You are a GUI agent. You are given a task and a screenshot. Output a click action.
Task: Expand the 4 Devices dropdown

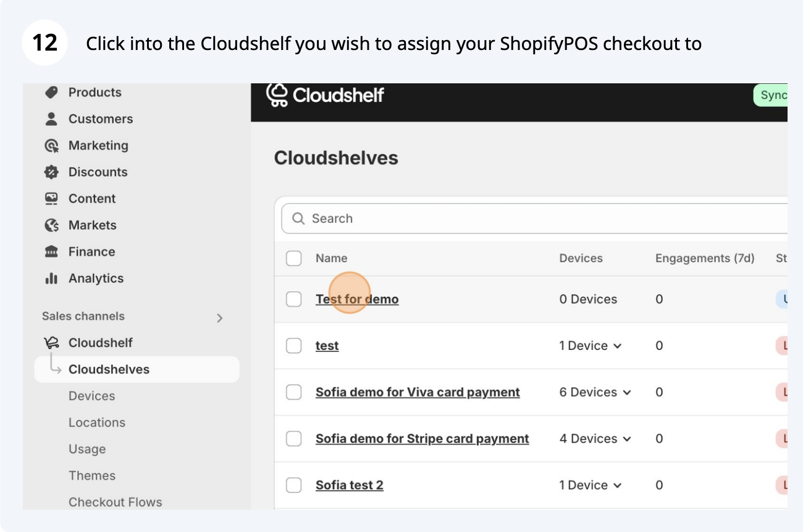(595, 439)
